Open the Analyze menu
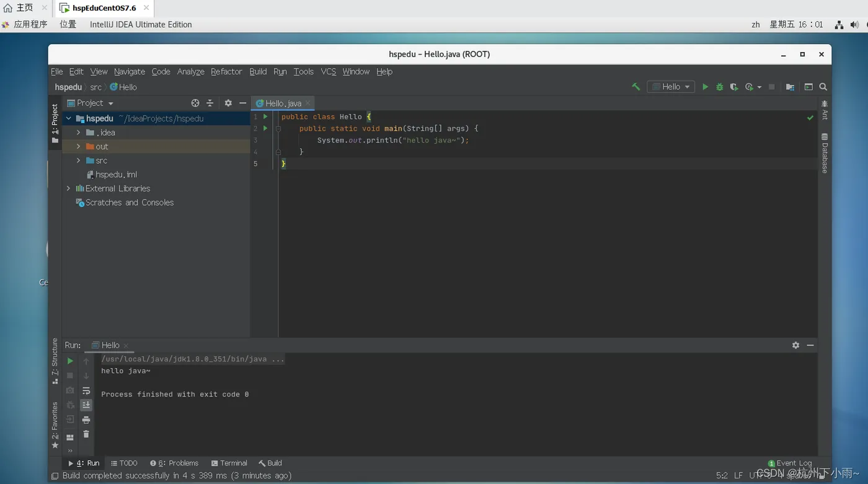The image size is (868, 484). (x=190, y=71)
